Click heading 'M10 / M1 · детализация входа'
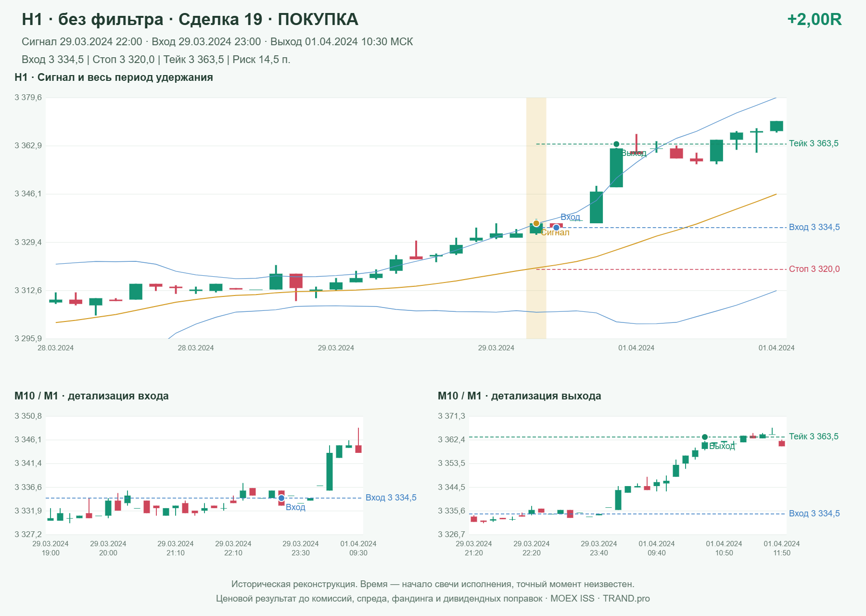866x616 pixels. [91, 396]
